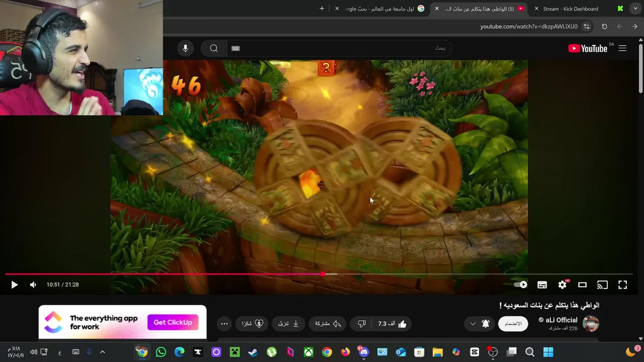Open WhatsApp from the taskbar

(161, 352)
